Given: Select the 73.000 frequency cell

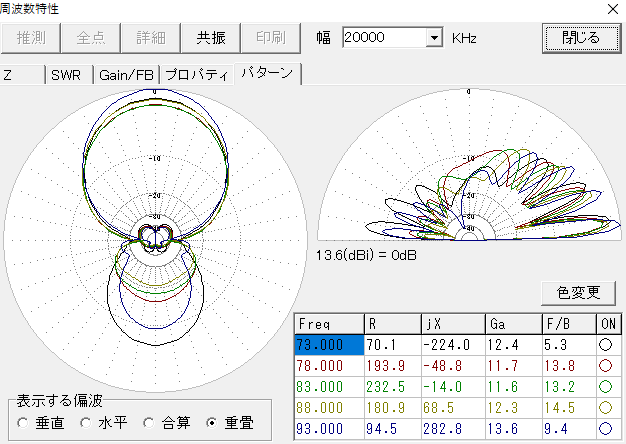Looking at the screenshot, I should coord(328,344).
